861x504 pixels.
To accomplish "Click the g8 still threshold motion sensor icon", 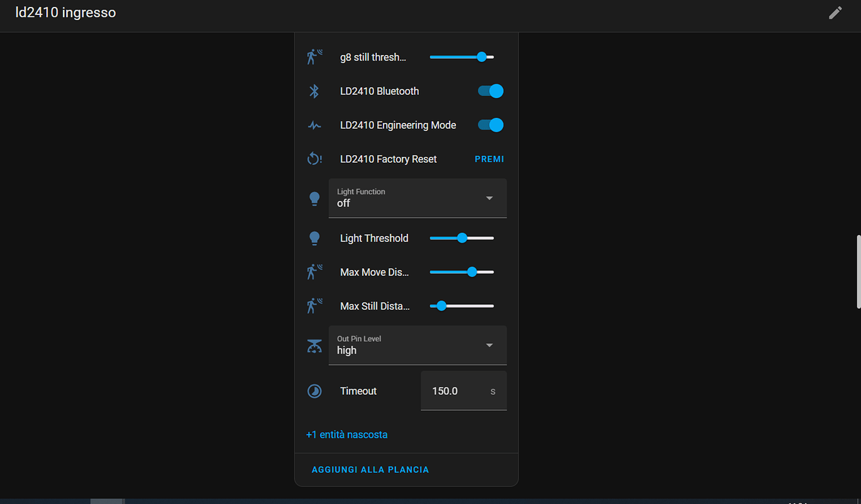I will pos(314,56).
